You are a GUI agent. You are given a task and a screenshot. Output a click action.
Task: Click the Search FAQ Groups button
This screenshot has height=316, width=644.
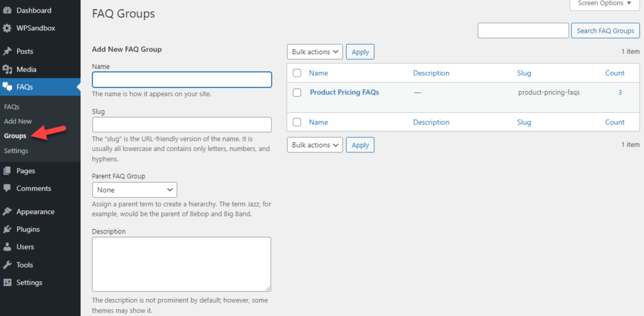pos(605,31)
